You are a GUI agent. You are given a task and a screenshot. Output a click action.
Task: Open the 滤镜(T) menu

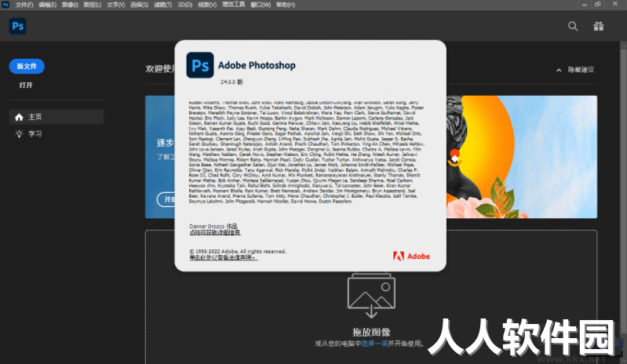[x=162, y=5]
